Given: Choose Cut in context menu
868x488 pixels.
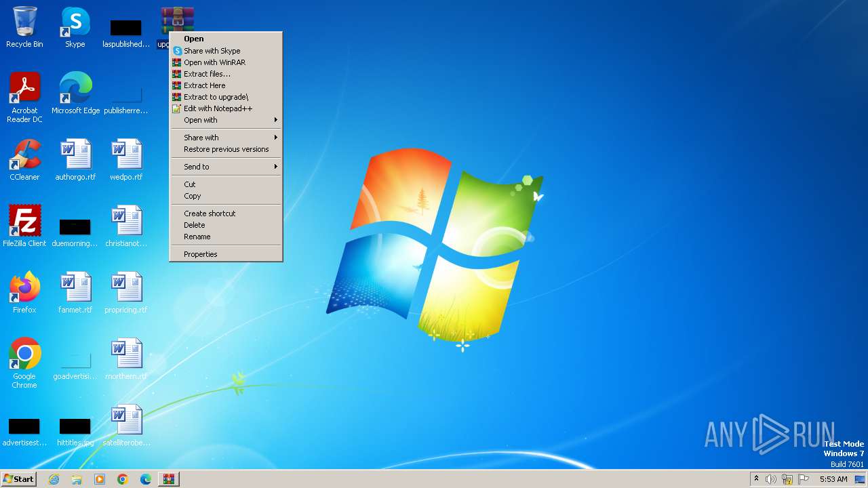Looking at the screenshot, I should [226, 184].
